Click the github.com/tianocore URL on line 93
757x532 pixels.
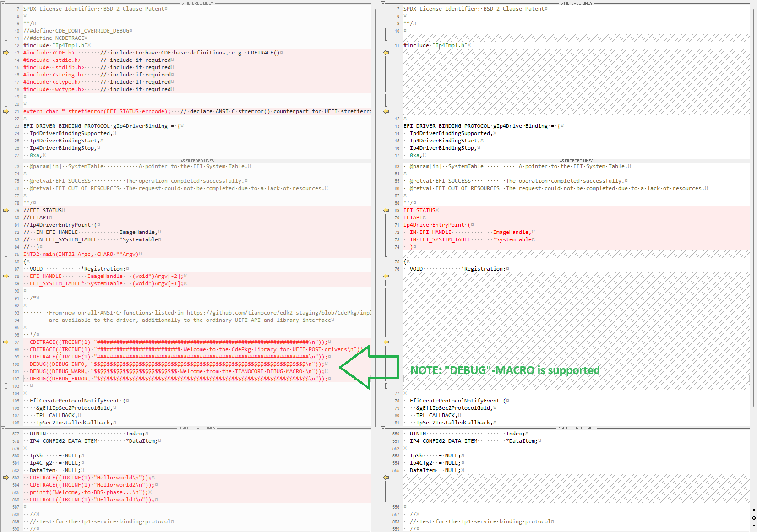pyautogui.click(x=278, y=313)
